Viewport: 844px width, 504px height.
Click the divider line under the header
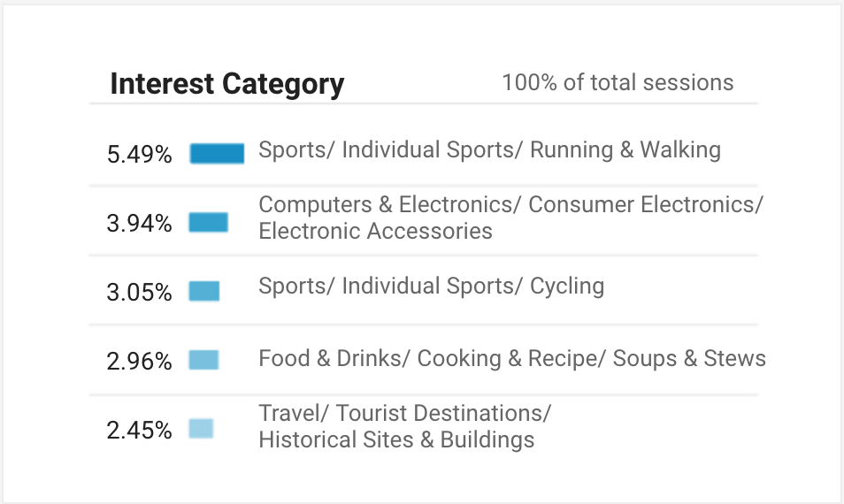pyautogui.click(x=423, y=103)
